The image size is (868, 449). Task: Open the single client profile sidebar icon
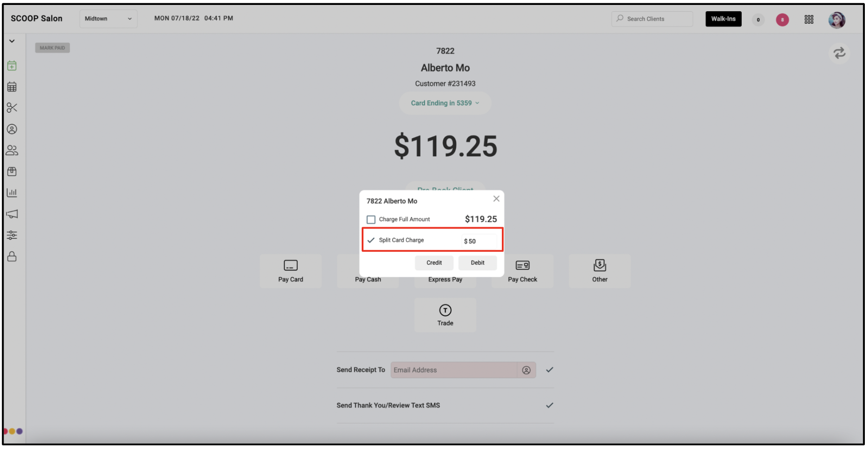tap(12, 129)
